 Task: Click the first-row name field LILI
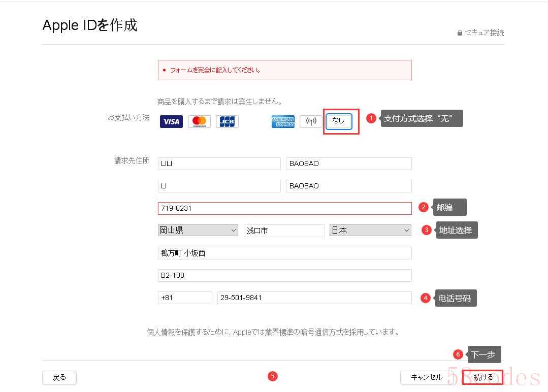coord(219,164)
